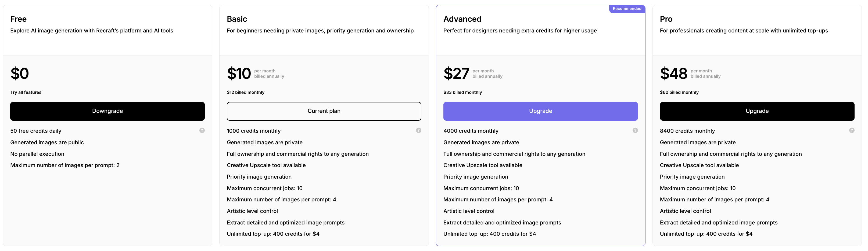
Task: Upgrade to the Pro plan
Action: 757,111
